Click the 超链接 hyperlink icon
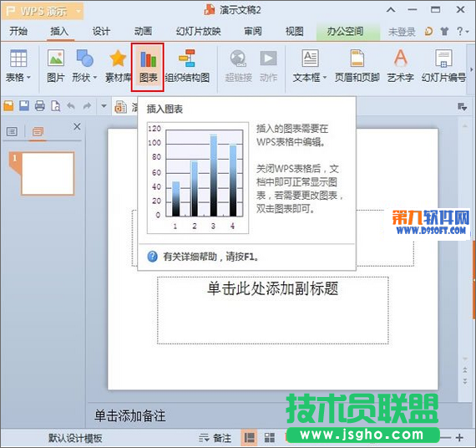Viewport: 476px width, 448px height. pyautogui.click(x=239, y=66)
